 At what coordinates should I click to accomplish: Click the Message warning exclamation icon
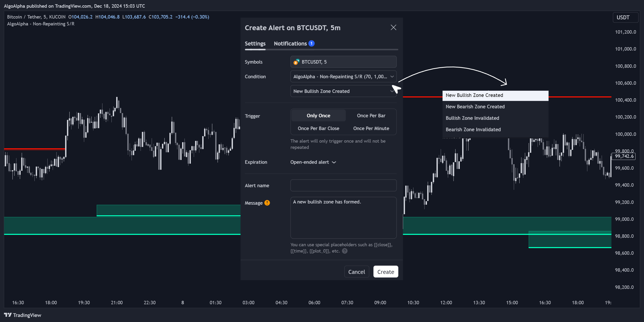pos(267,203)
